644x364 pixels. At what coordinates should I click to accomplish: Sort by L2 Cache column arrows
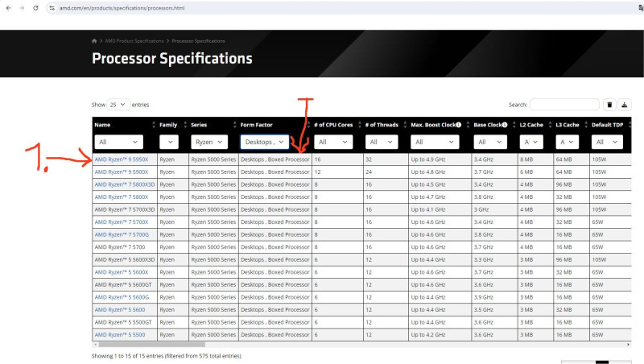pyautogui.click(x=550, y=125)
